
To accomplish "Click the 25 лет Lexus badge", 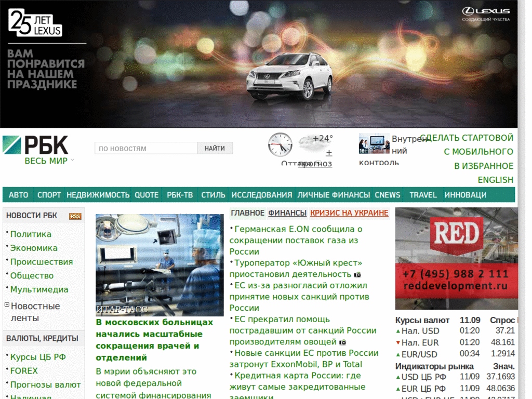I will 35,22.
